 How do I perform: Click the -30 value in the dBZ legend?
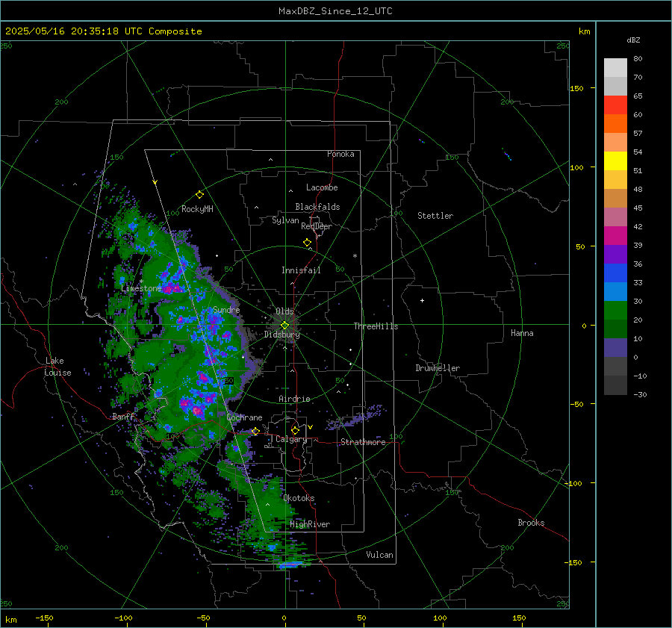coord(640,394)
